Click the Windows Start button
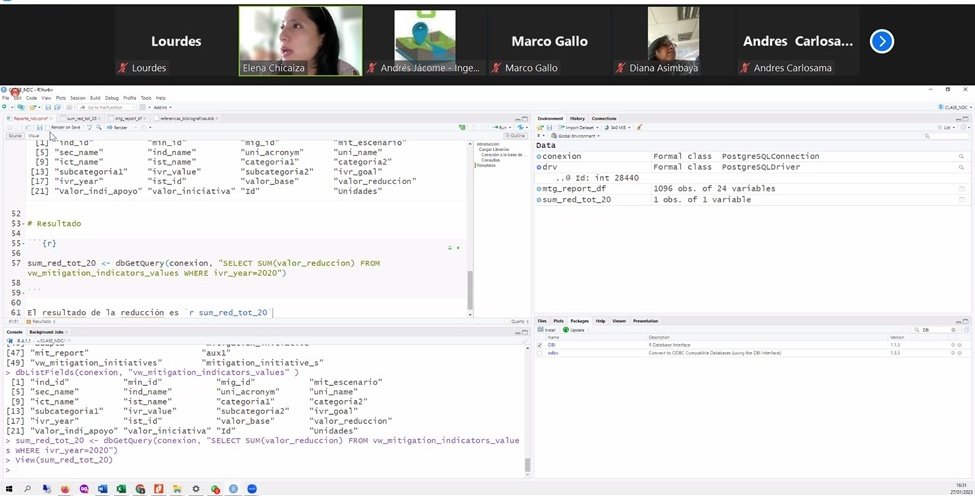 click(9, 489)
